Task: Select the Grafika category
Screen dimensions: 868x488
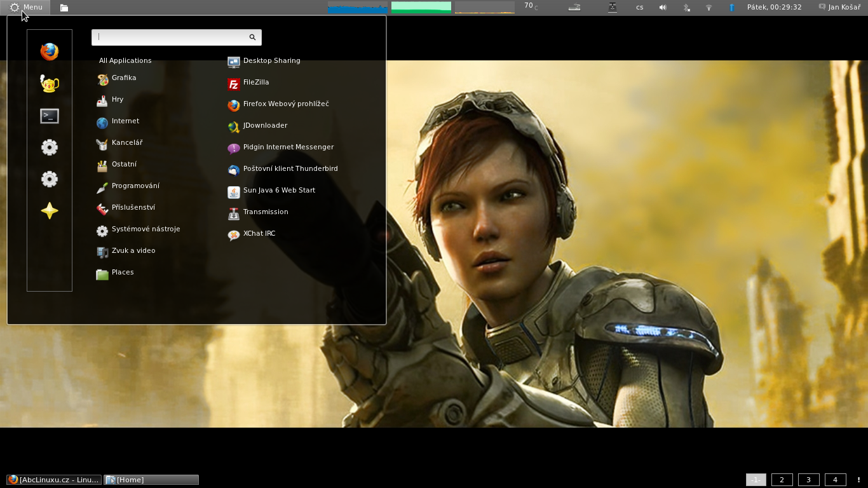Action: coord(123,78)
